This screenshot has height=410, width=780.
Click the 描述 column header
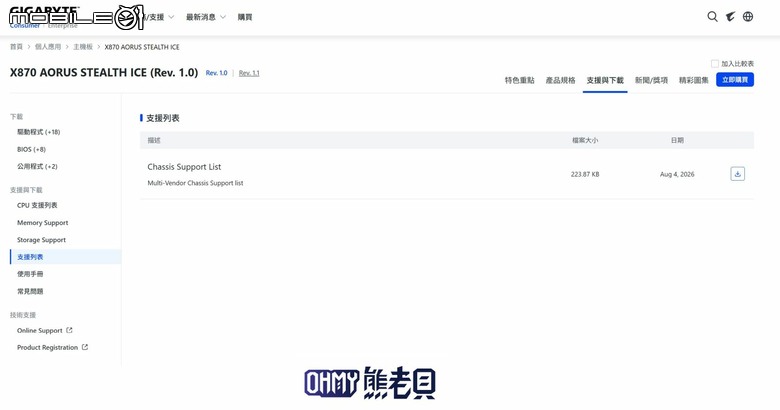pos(154,140)
